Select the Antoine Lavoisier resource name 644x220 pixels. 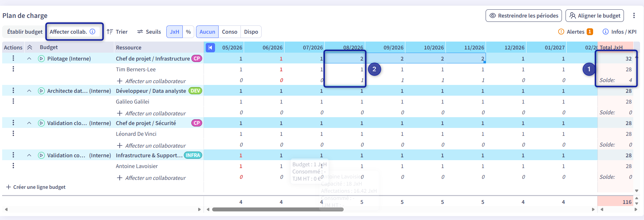[137, 166]
